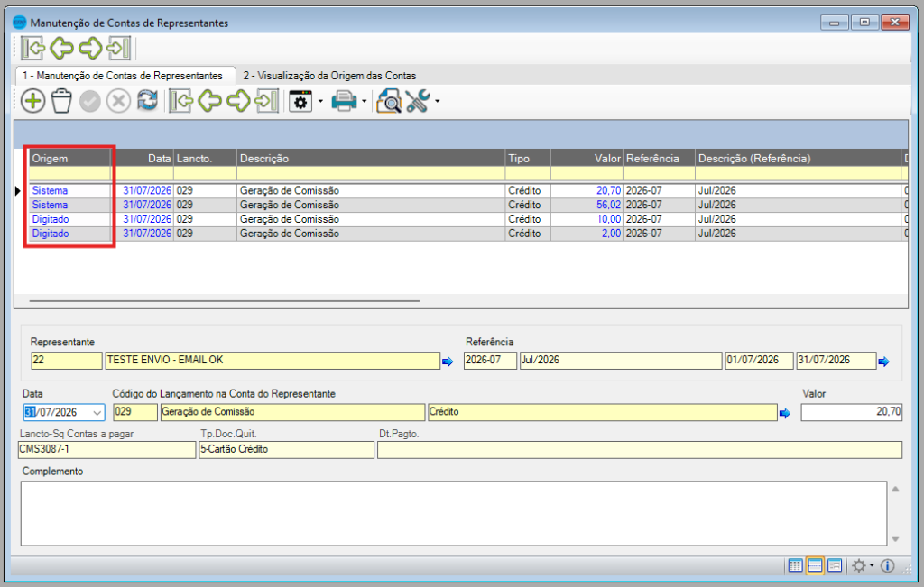
Task: Switch to grid view icon in status bar
Action: coord(795,565)
